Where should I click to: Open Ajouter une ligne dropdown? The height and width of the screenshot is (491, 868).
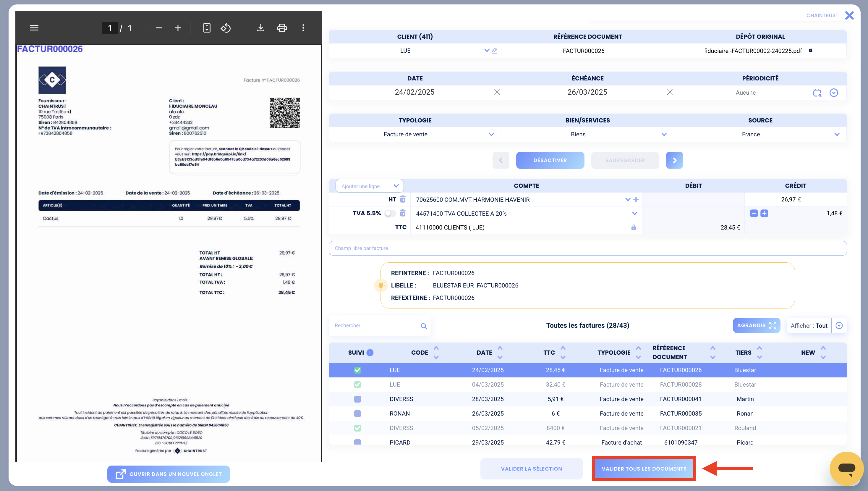click(x=370, y=186)
